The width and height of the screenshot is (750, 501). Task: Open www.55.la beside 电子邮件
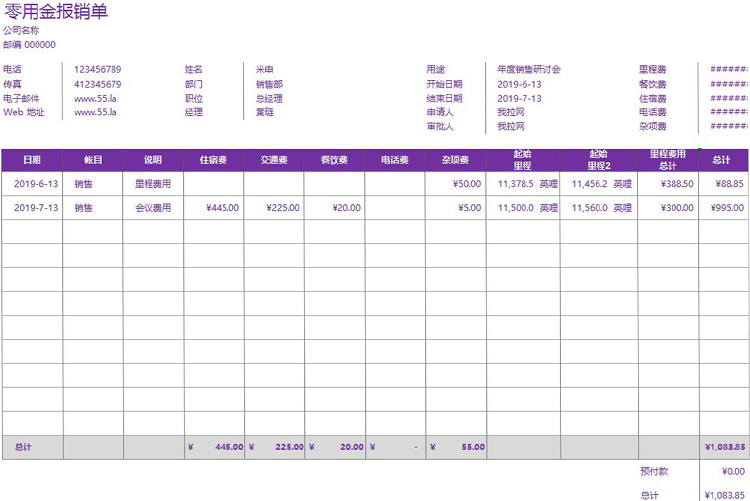[95, 99]
